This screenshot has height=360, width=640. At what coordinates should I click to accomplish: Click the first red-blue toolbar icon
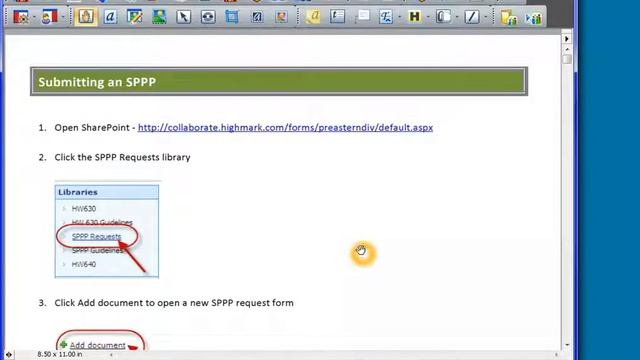[x=21, y=17]
